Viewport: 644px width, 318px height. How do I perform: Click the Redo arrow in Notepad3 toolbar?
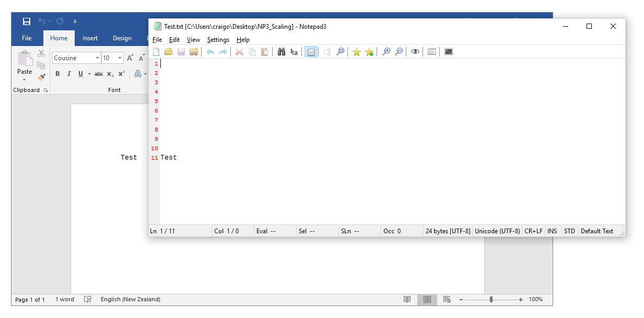223,52
